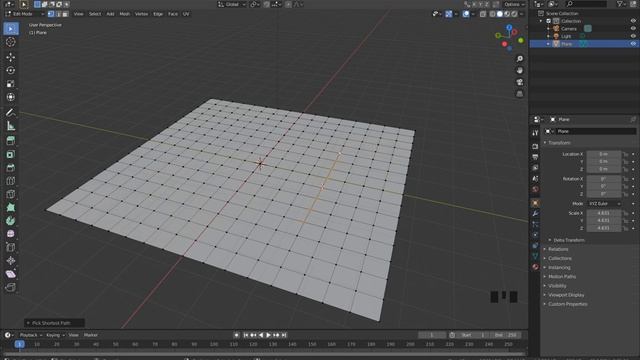Toggle camera view in viewport
The image size is (640, 360).
click(520, 82)
